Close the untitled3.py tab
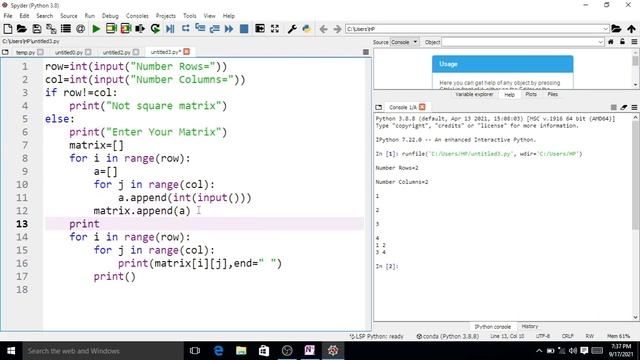This screenshot has width=640, height=360. pyautogui.click(x=187, y=51)
